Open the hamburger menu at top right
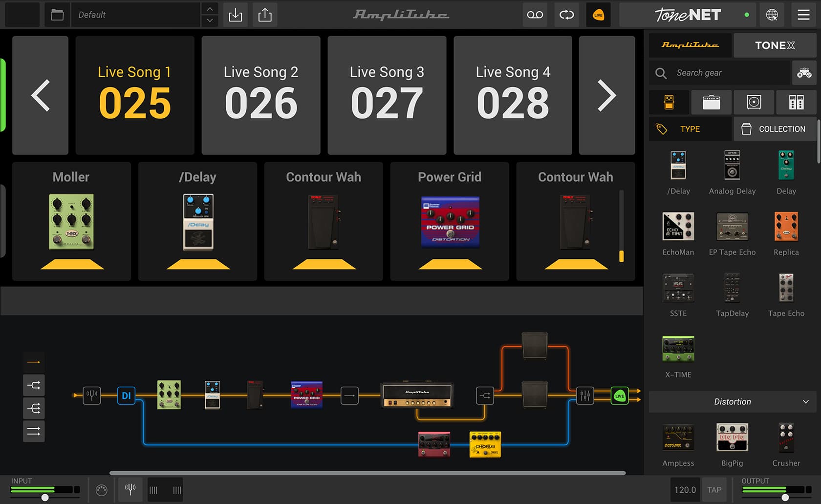Screen dimensions: 821x504 [x=803, y=15]
